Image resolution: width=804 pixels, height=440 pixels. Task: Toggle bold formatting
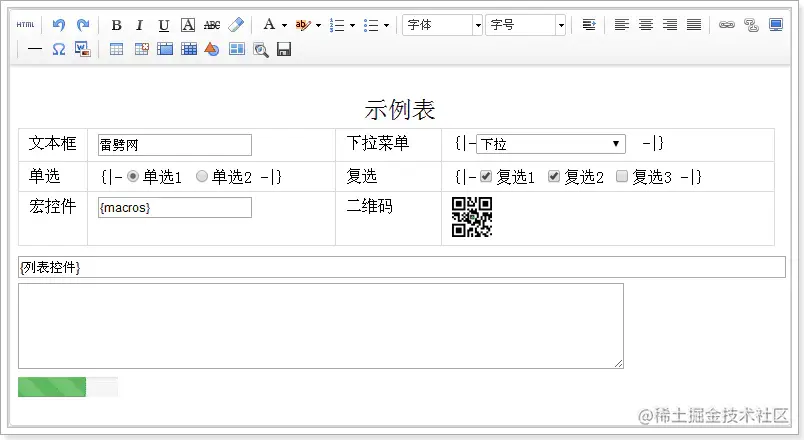116,25
